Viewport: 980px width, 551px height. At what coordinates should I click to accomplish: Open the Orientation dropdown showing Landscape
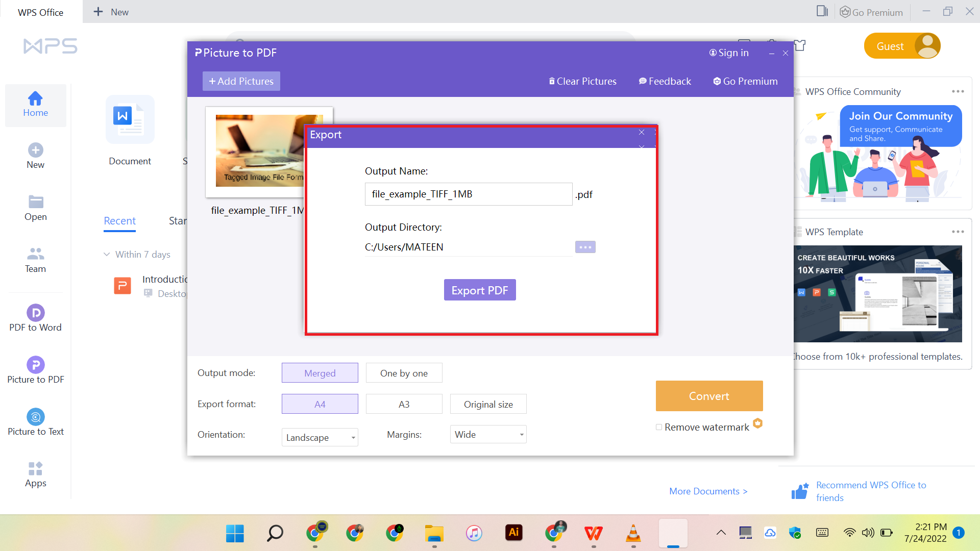click(320, 437)
